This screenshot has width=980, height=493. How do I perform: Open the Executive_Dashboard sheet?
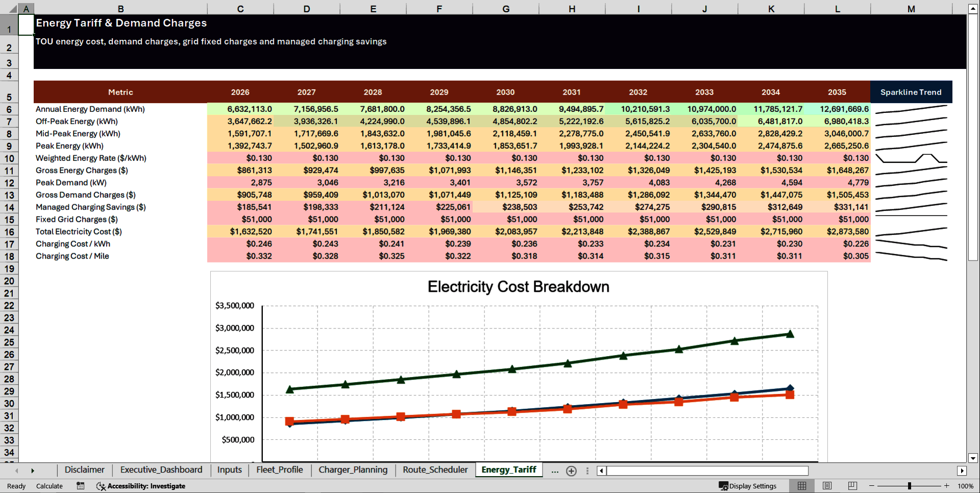(161, 470)
